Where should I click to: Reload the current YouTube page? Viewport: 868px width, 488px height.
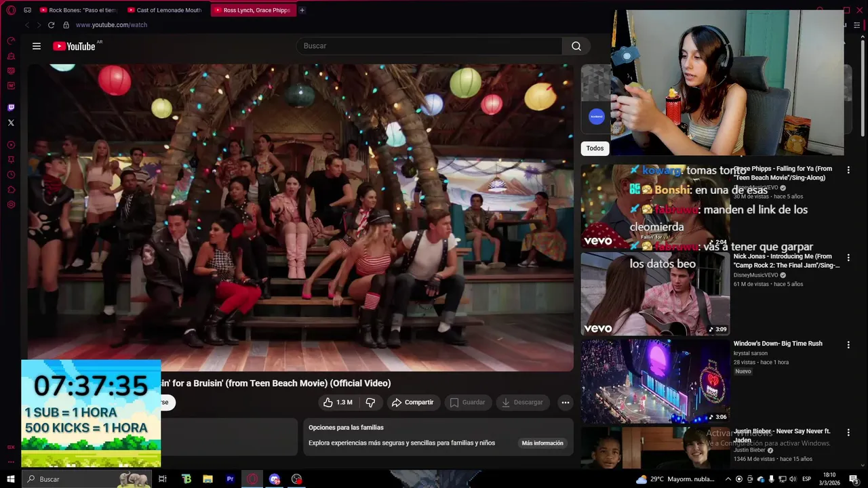click(x=51, y=25)
